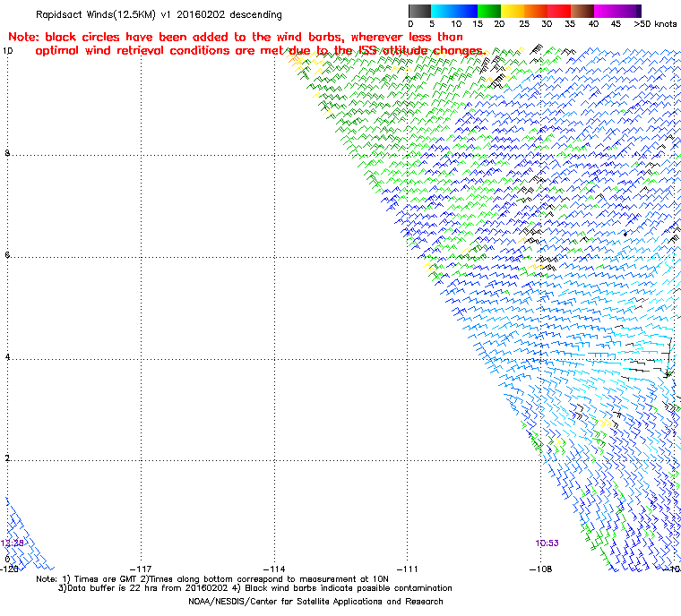Click the '-117' longitude axis label
This screenshot has height=616, width=681.
pos(141,569)
